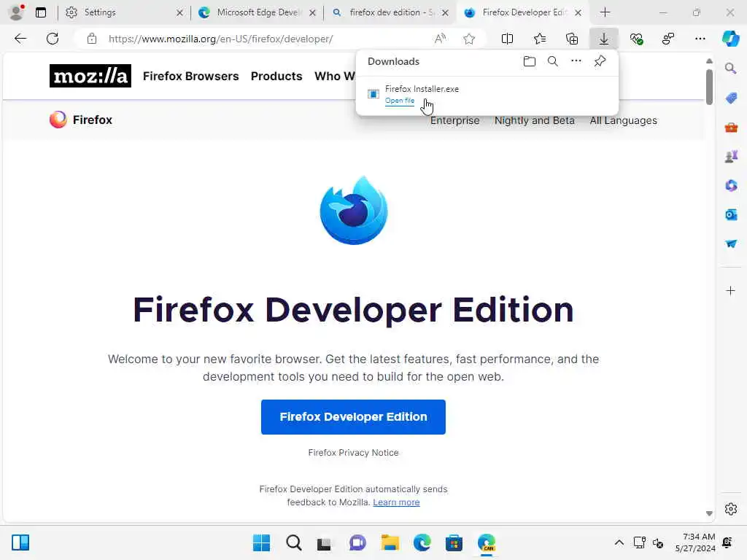Click the Firefox logo link
The image size is (747, 560).
(x=80, y=120)
